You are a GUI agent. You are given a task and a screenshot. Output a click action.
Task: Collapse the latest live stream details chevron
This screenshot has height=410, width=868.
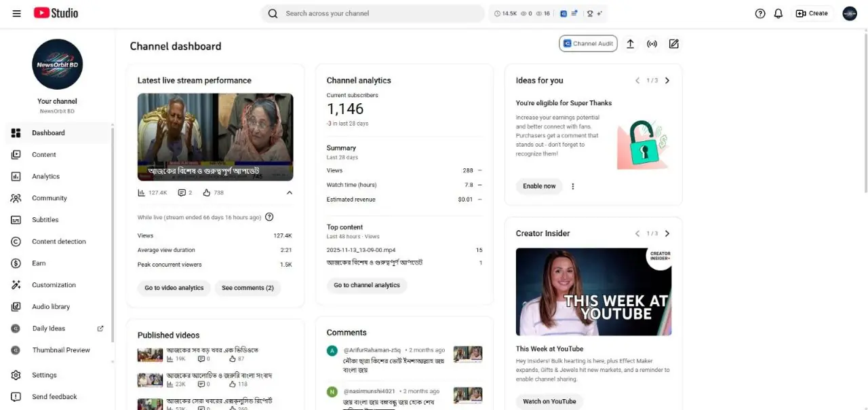(290, 193)
